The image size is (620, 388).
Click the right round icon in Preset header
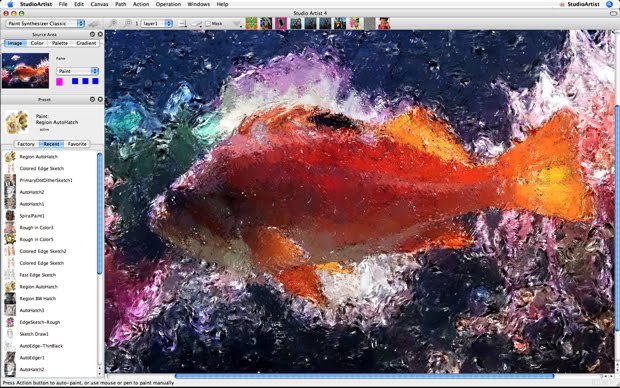pyautogui.click(x=100, y=99)
